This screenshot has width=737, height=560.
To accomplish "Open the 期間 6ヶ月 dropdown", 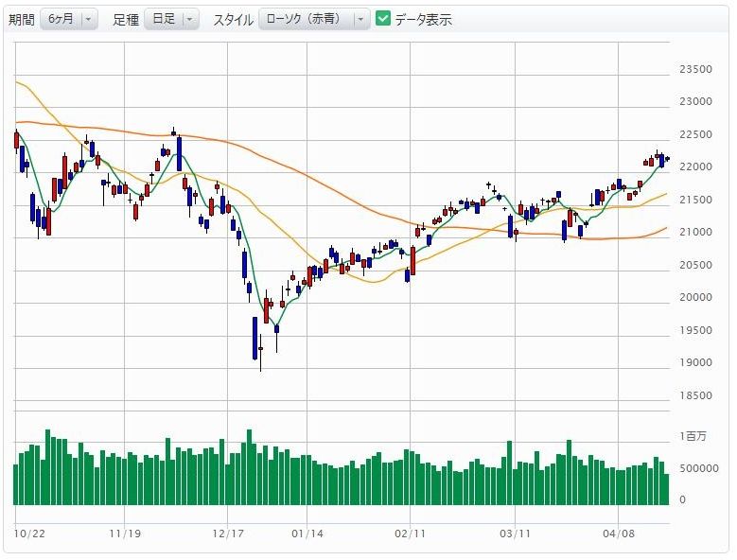I will pos(69,19).
